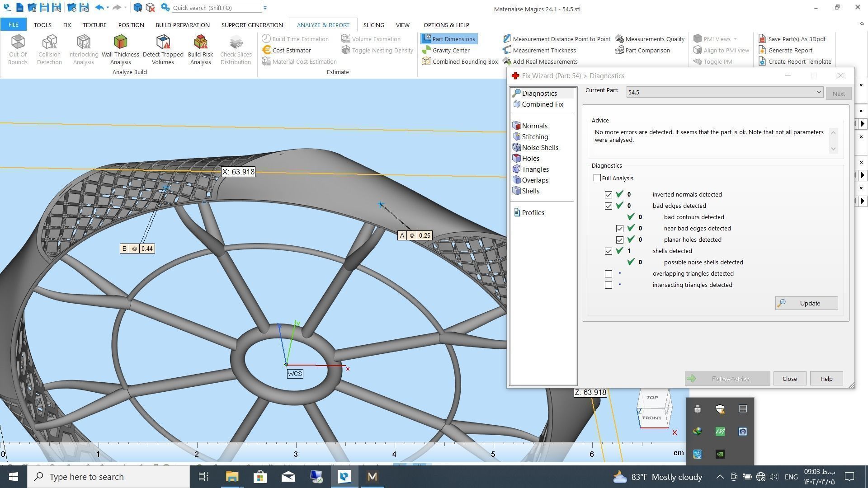Viewport: 868px width, 488px height.
Task: Click Generate Report icon
Action: click(x=790, y=50)
